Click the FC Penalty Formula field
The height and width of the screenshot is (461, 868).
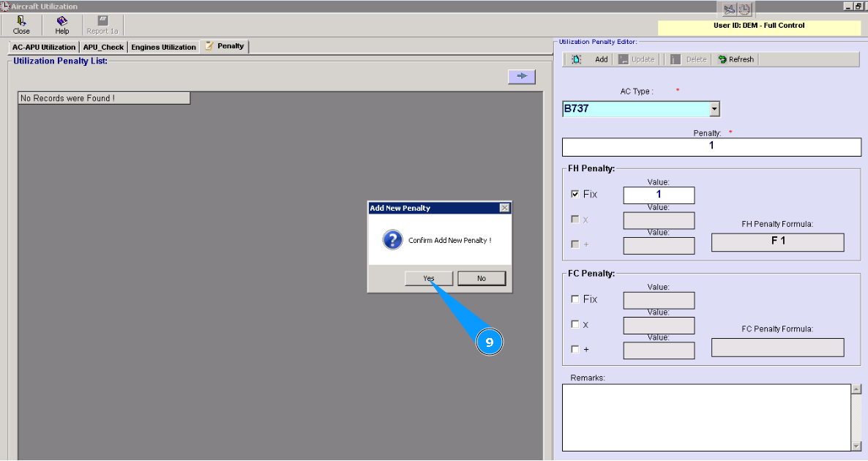pyautogui.click(x=778, y=347)
